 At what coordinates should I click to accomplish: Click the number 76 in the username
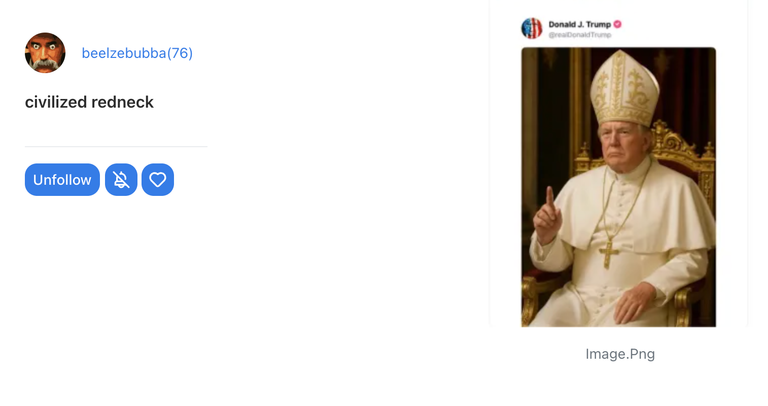click(x=180, y=53)
